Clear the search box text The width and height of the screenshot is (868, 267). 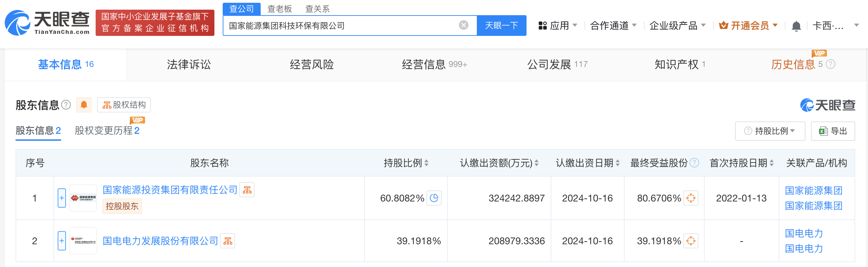(x=463, y=25)
